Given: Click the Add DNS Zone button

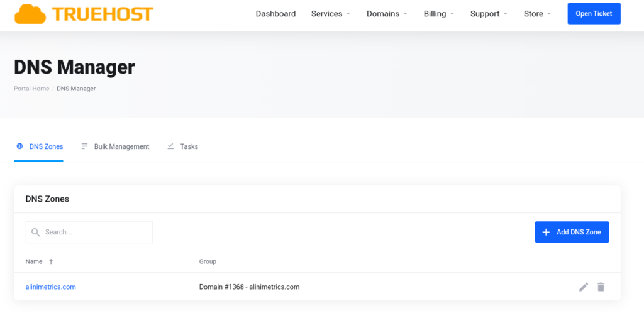Looking at the screenshot, I should point(572,232).
